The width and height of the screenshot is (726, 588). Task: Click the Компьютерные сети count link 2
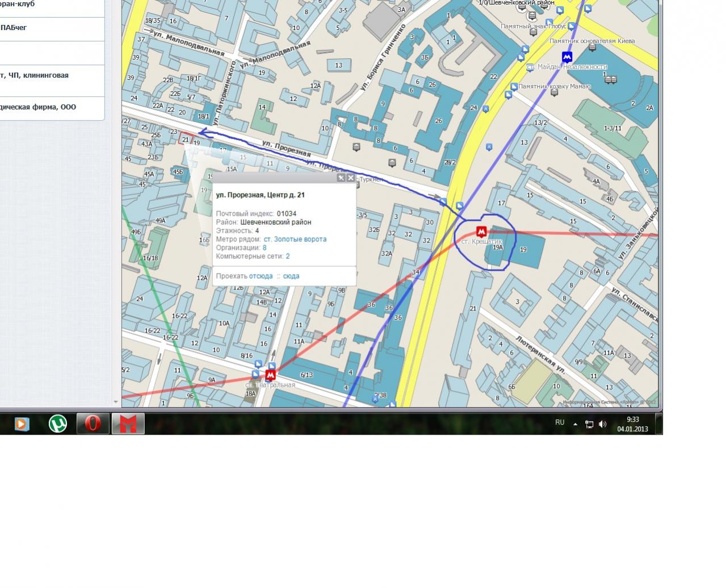pos(288,257)
